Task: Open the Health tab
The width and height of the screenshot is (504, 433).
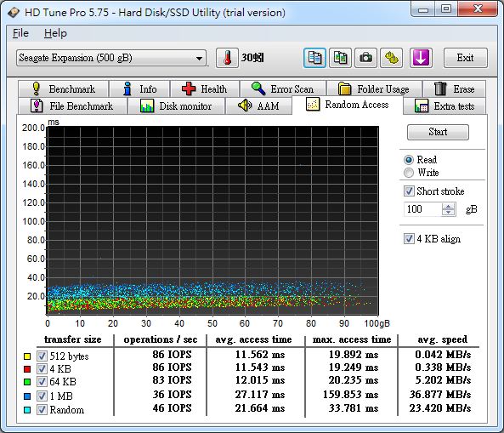Action: tap(205, 88)
